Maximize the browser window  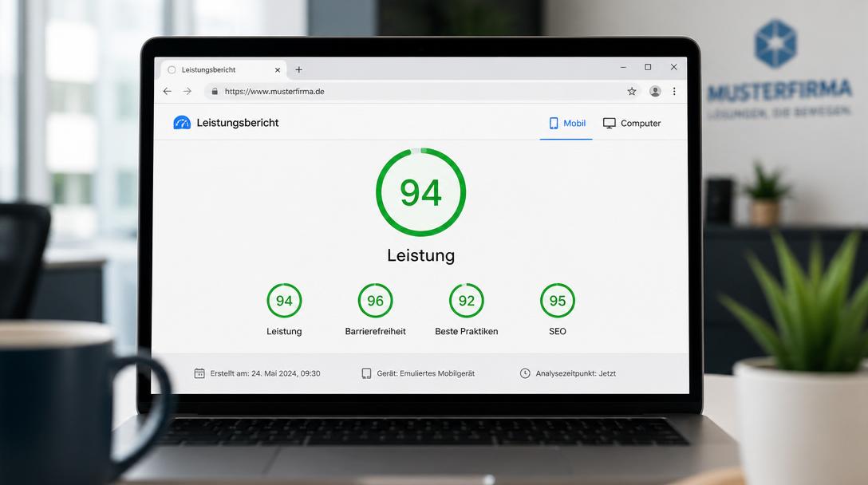[x=648, y=68]
